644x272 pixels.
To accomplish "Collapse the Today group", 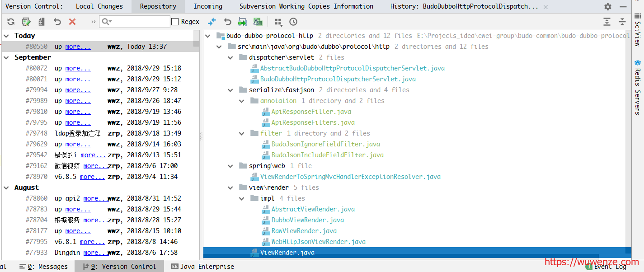I will [7, 36].
